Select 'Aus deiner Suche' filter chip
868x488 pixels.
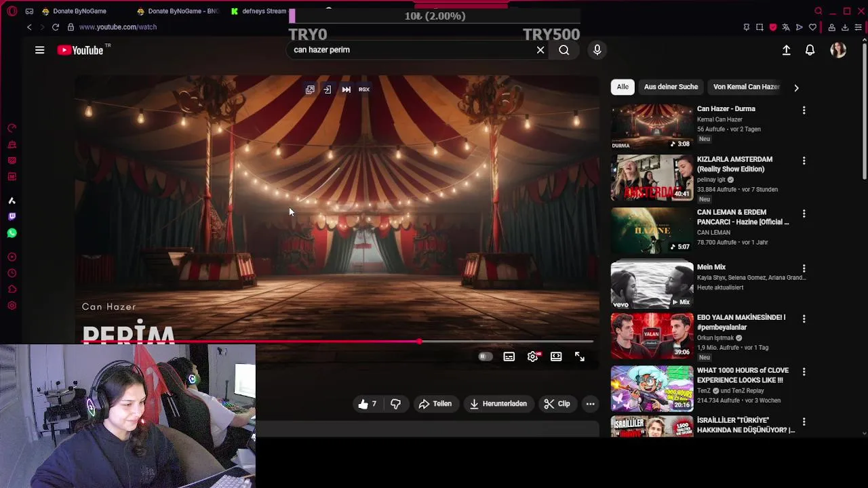pyautogui.click(x=671, y=87)
